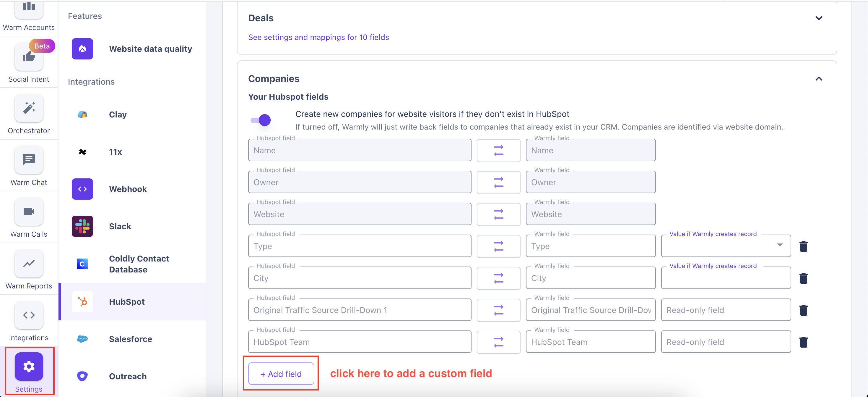Screen dimensions: 868x397
Task: Open the Salesforce integration settings
Action: tap(130, 339)
